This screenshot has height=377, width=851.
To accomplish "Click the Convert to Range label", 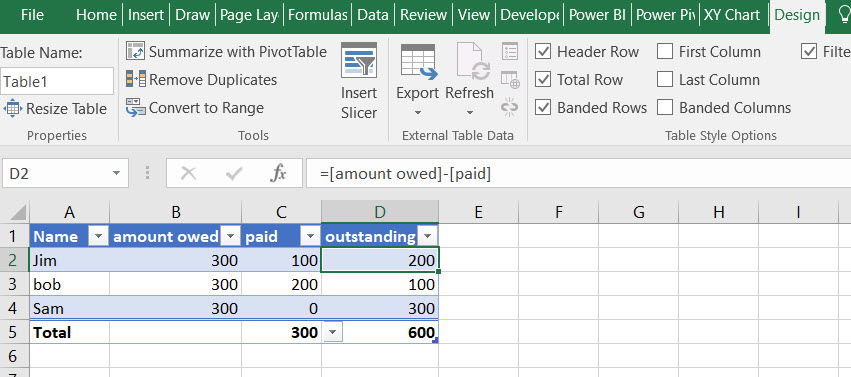I will pos(206,107).
